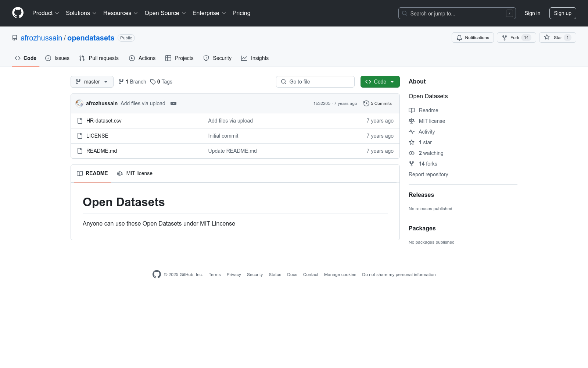
Task: Click the README.md file icon
Action: [80, 151]
